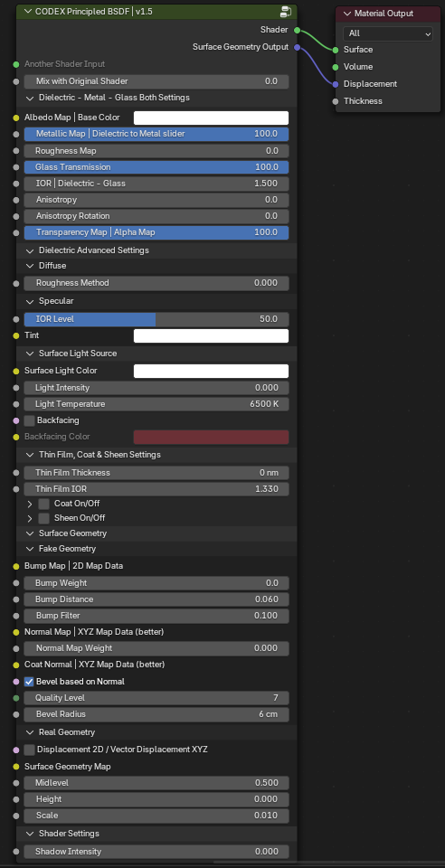
Task: Expand the Sheen On/Off sub-panel arrow
Action: (x=29, y=518)
